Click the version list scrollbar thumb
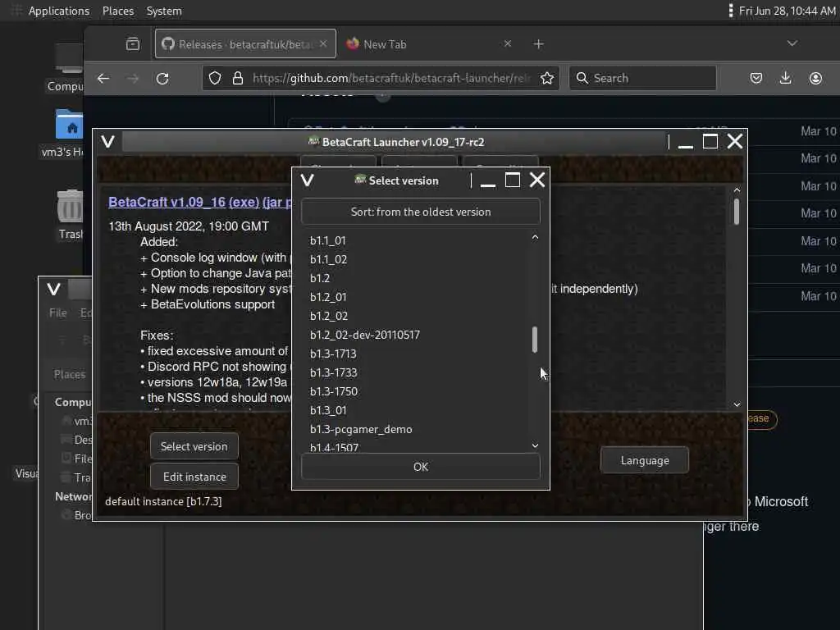Viewport: 840px width, 630px height. pyautogui.click(x=535, y=340)
